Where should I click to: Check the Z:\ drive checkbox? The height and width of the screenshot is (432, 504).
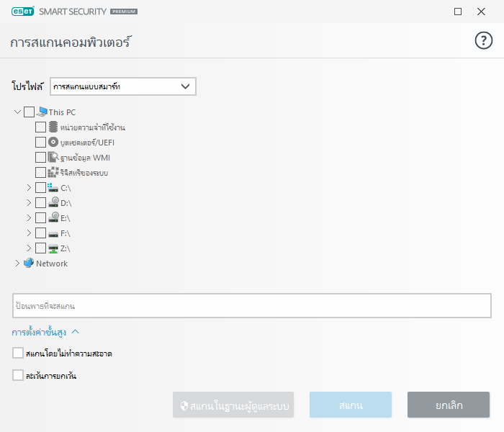tap(40, 248)
